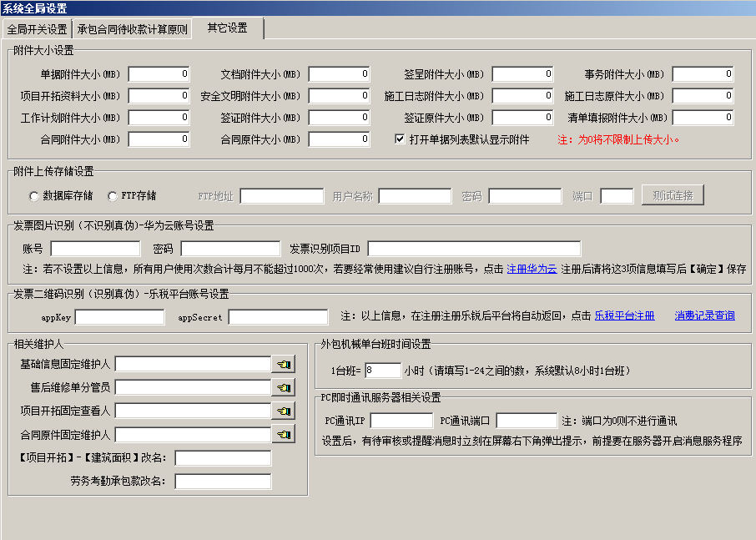Click the 单据附件大小 input field
This screenshot has width=756, height=540.
[x=159, y=74]
